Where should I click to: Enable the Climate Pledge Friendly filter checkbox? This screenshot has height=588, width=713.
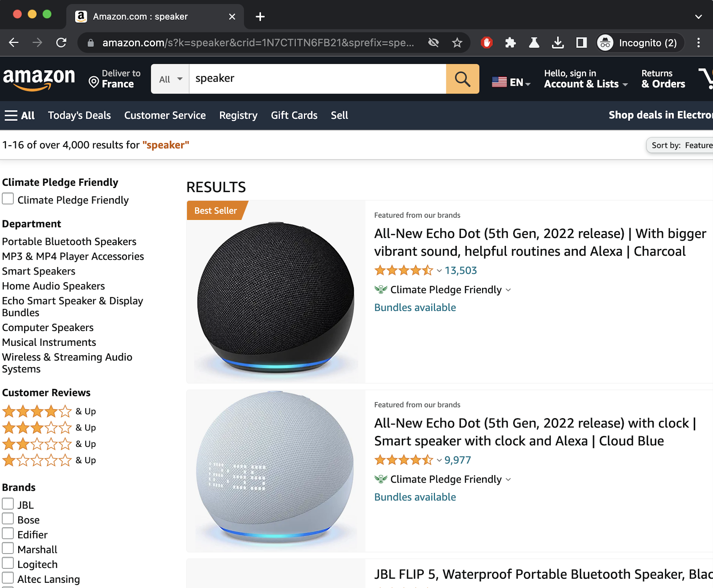[x=7, y=199]
